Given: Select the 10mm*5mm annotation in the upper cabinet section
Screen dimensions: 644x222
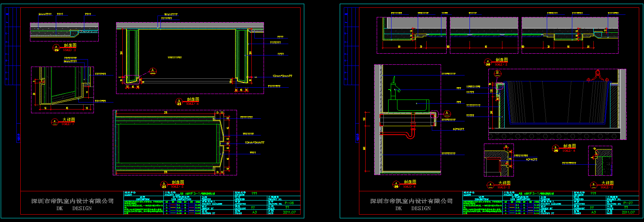Looking at the screenshot, I should click(282, 76).
